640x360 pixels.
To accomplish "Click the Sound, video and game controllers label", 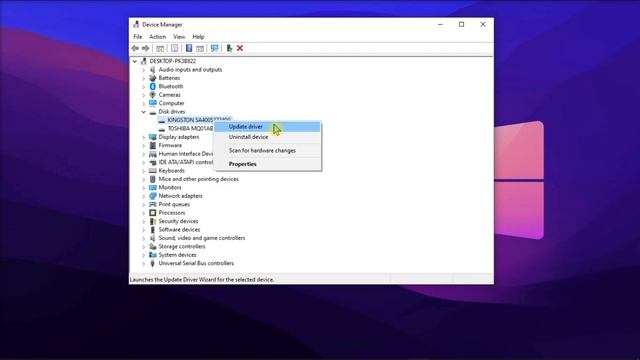I will tap(202, 238).
